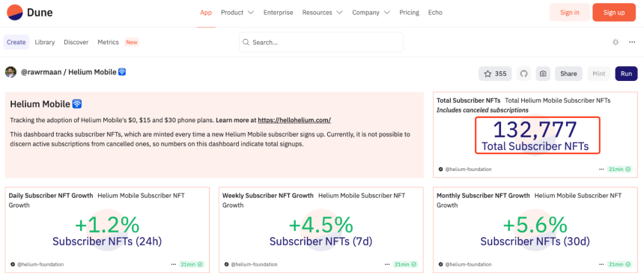Image resolution: width=644 pixels, height=279 pixels.
Task: Click the +5.6% monthly growth value
Action: [535, 225]
